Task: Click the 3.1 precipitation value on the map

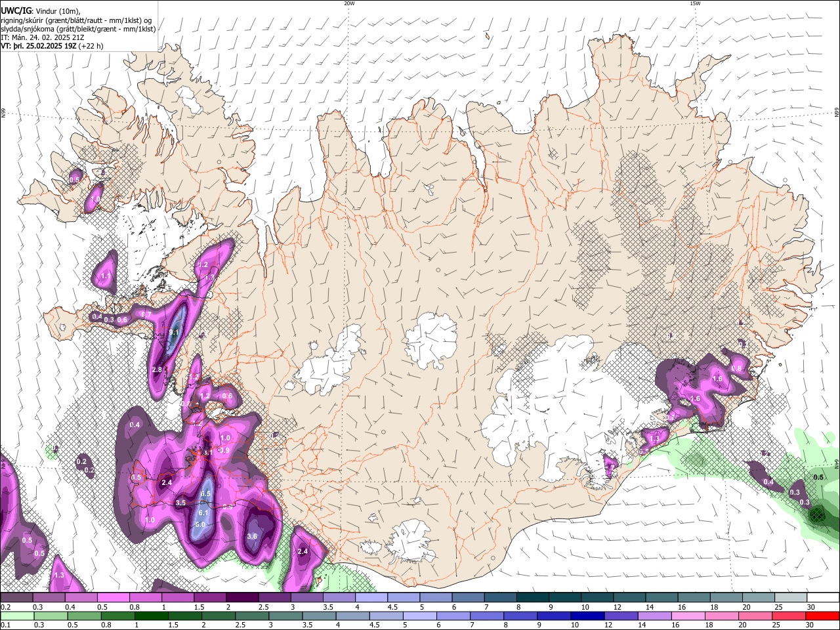Action: [208, 452]
